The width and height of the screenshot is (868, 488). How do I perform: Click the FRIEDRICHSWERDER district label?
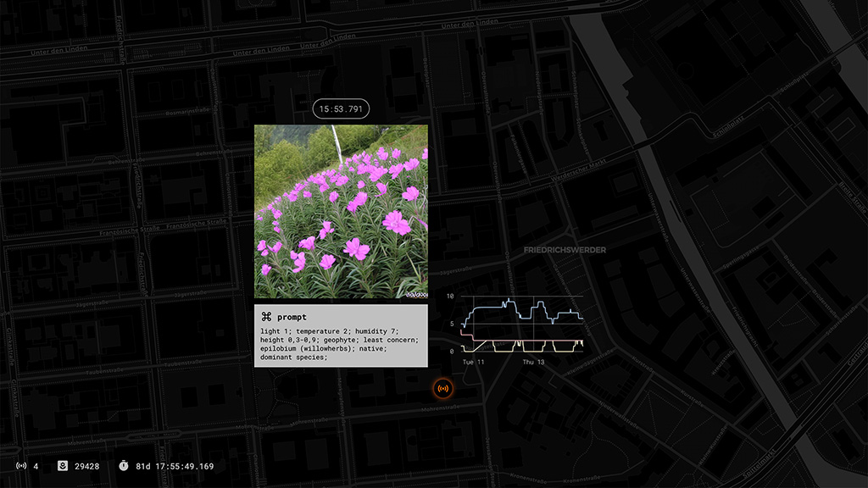coord(563,251)
